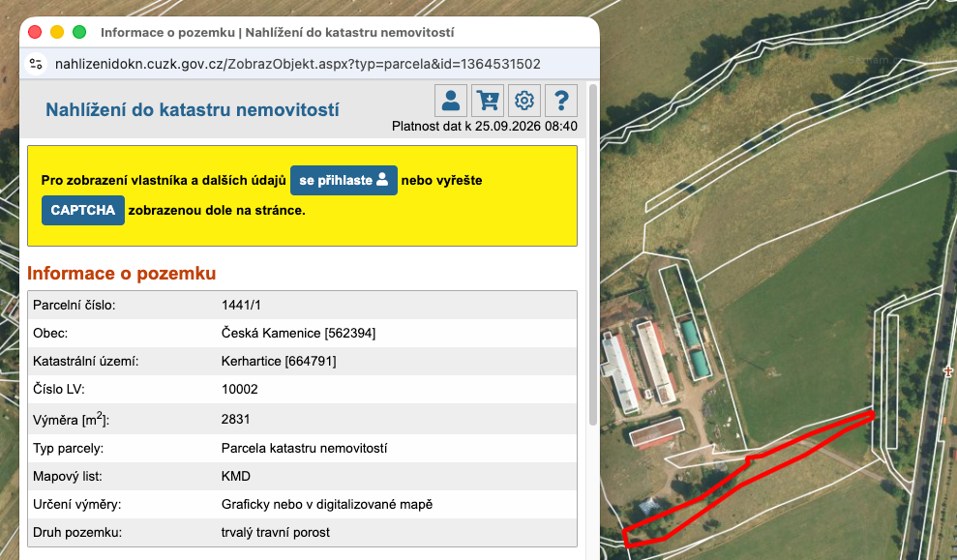Screen dimensions: 957x560
Task: Click the CAPTCHA button
Action: [x=83, y=211]
